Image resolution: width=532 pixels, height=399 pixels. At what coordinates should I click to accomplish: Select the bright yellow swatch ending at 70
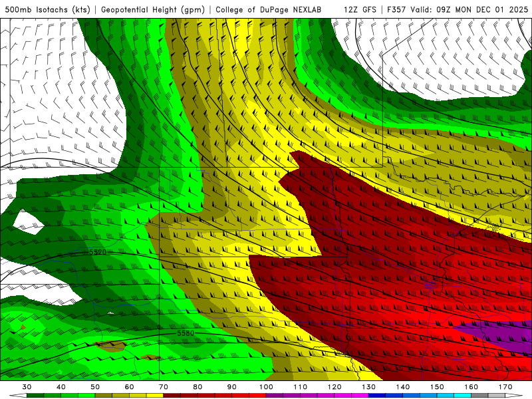[x=155, y=395]
